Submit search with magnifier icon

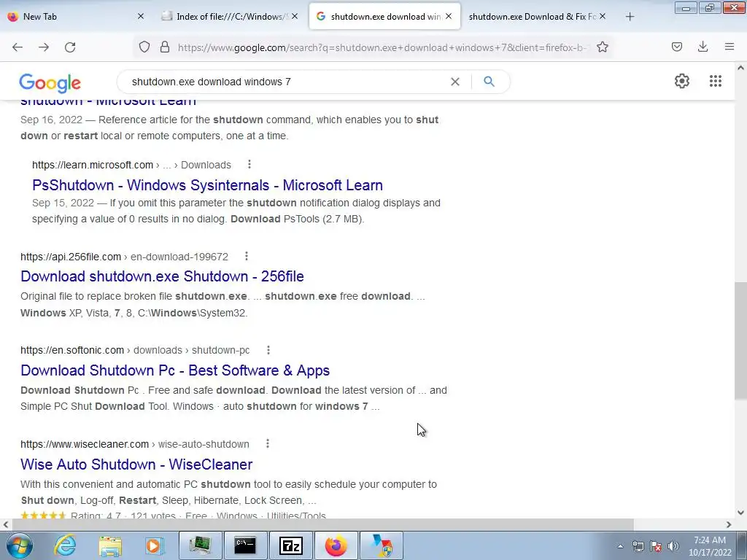489,82
